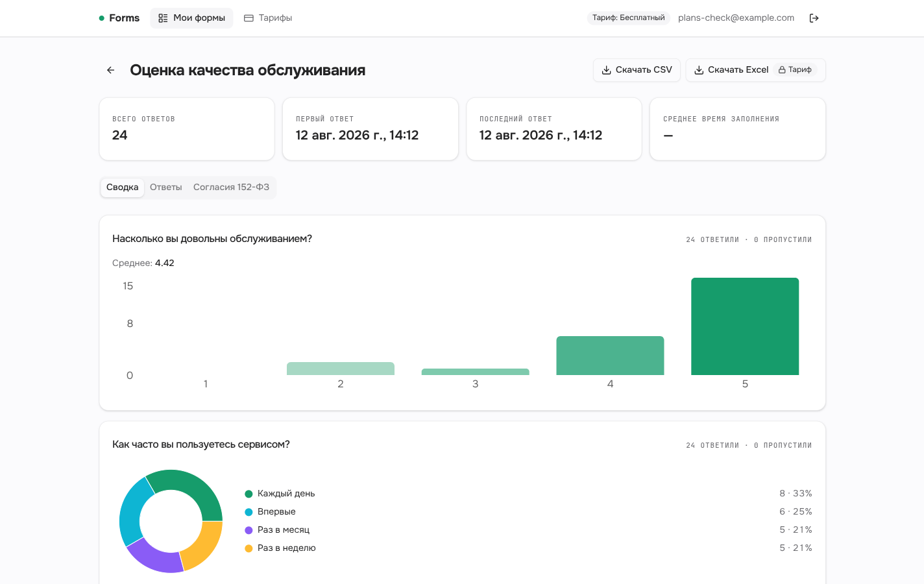Download responses as CSV
This screenshot has height=584, width=924.
(637, 70)
